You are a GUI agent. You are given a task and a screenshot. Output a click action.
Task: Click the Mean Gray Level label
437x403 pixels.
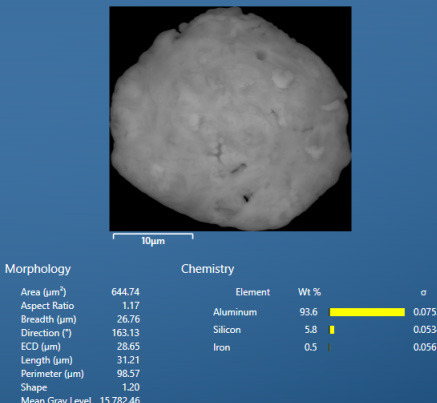56,400
